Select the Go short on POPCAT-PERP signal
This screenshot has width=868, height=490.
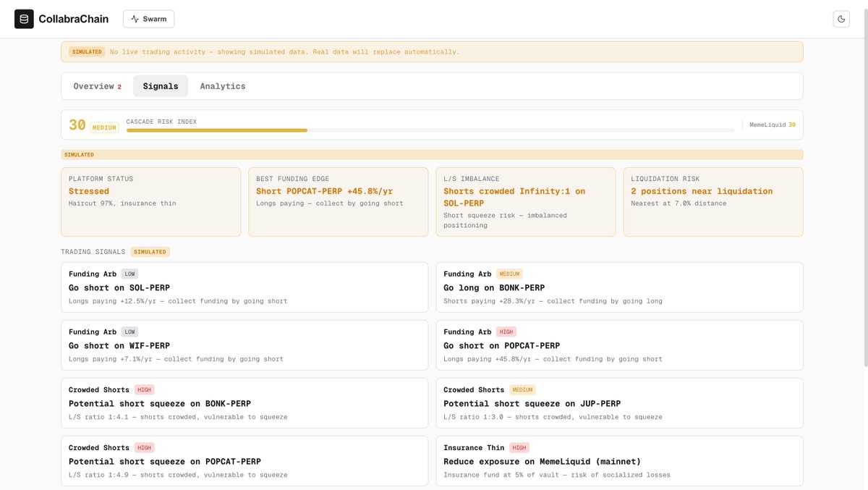[619, 345]
